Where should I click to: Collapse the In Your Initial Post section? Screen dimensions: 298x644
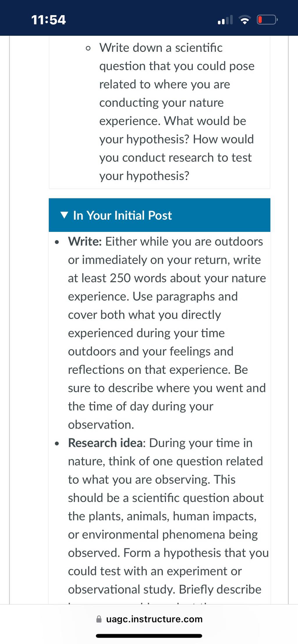coord(64,215)
